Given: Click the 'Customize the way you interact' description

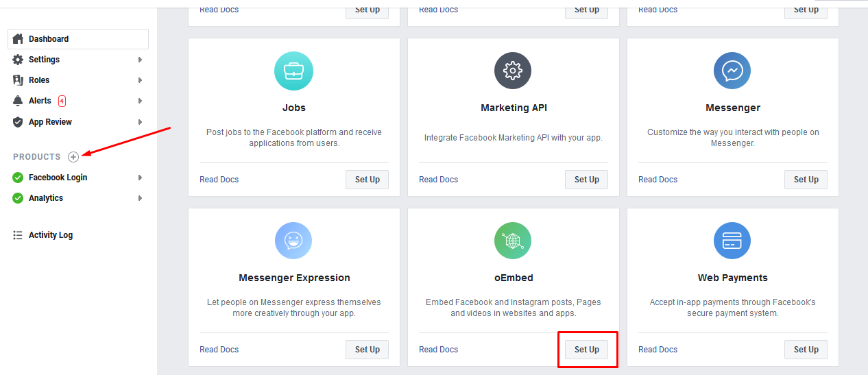Looking at the screenshot, I should pyautogui.click(x=733, y=138).
